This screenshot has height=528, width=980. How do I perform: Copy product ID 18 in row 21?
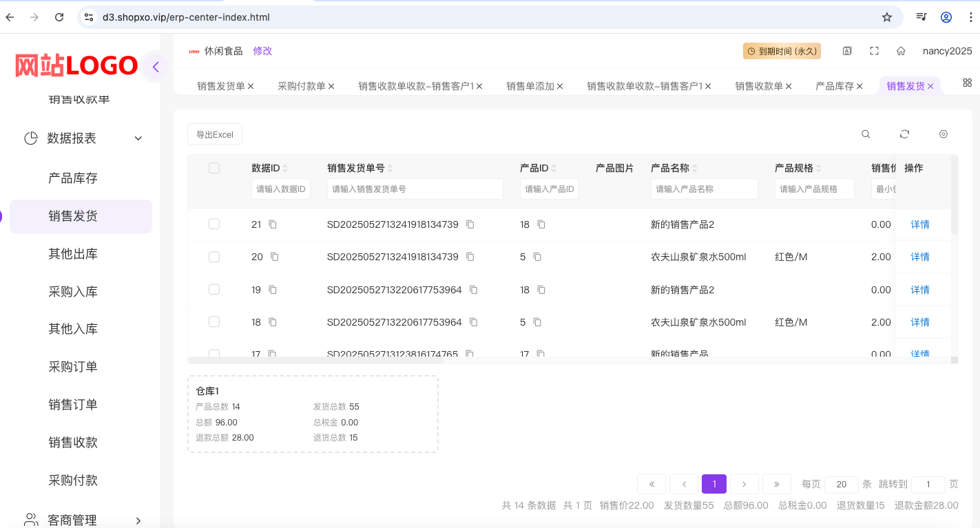(541, 224)
